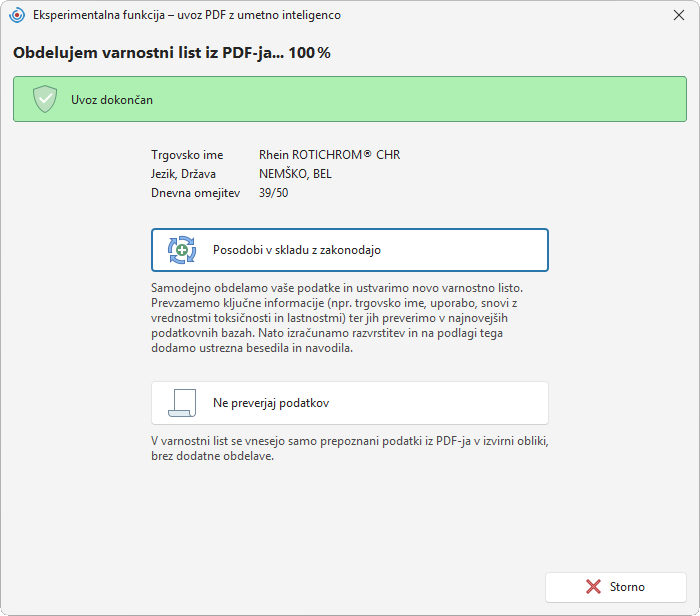
Task: Click the description starting 'V varnostni list se vnesejo'
Action: click(x=350, y=448)
